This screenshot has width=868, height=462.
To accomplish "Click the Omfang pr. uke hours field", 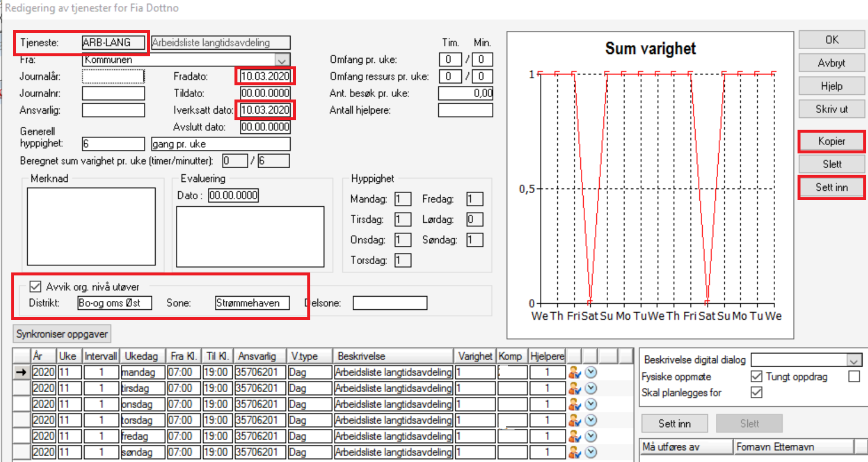I will (x=451, y=59).
